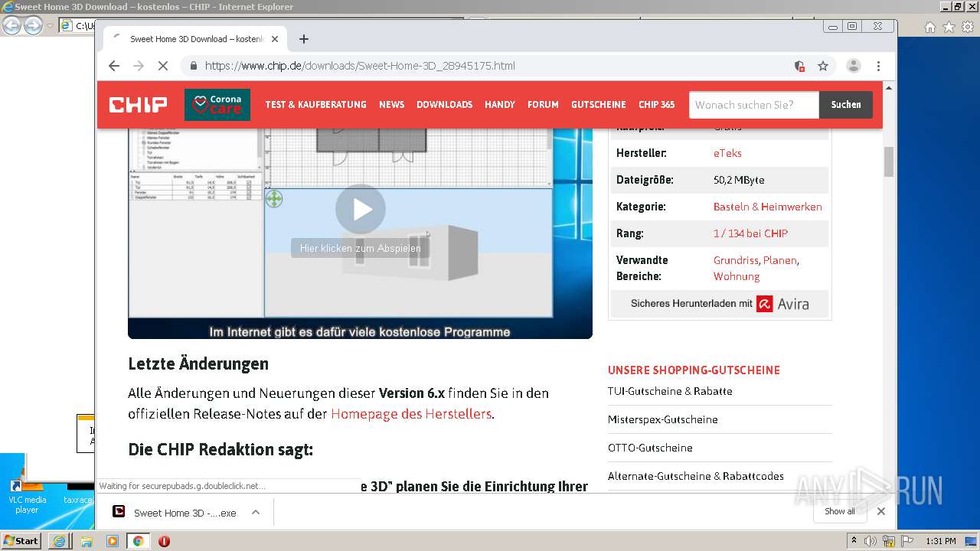This screenshot has height=551, width=980.
Task: Open Test & Kaufberatung menu
Action: 315,105
